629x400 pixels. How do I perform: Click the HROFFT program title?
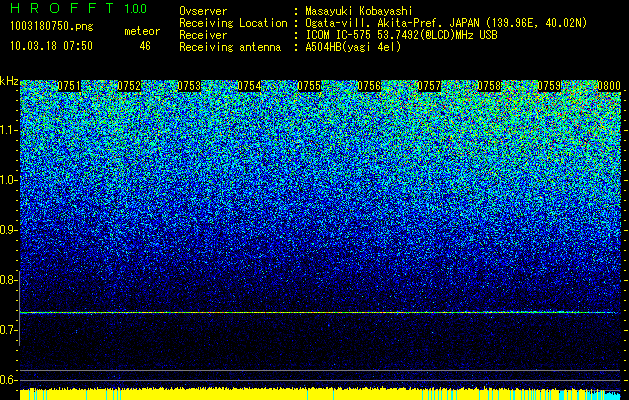point(63,8)
